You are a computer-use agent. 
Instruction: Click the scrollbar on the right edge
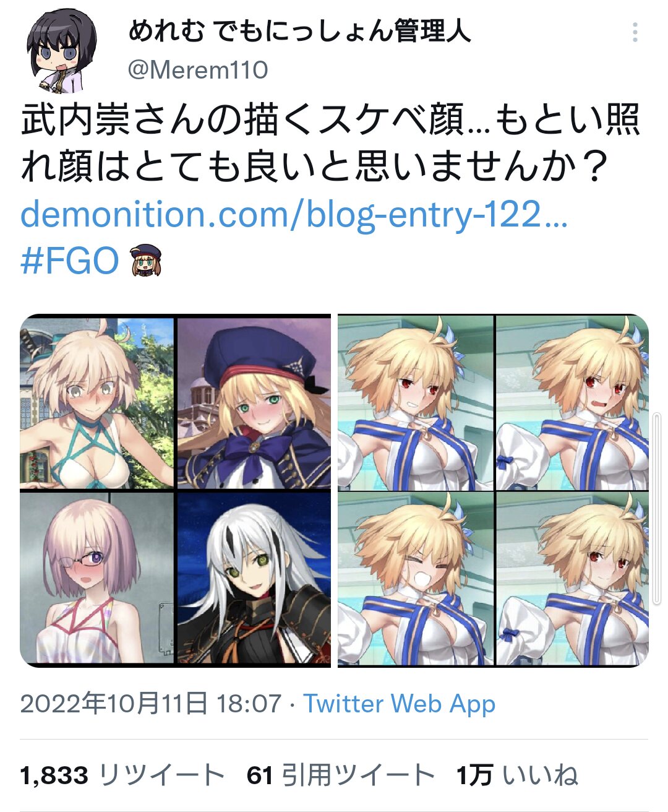tap(657, 507)
